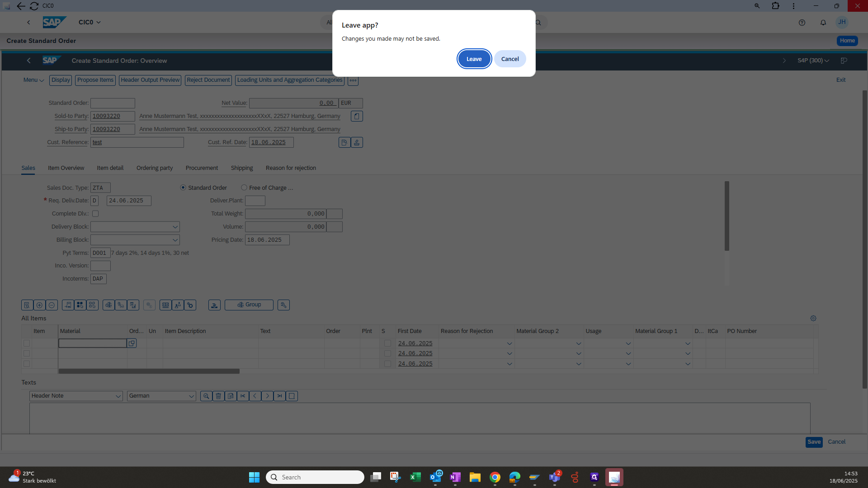This screenshot has height=488, width=868.
Task: Click the table settings gear icon above All Items
Action: point(813,319)
